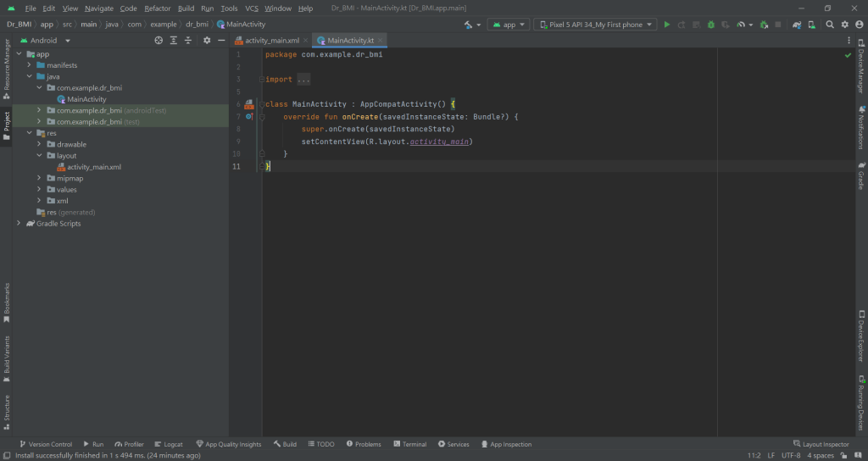Click Expand All icon in Project panel
Image resolution: width=868 pixels, height=461 pixels.
tap(173, 40)
